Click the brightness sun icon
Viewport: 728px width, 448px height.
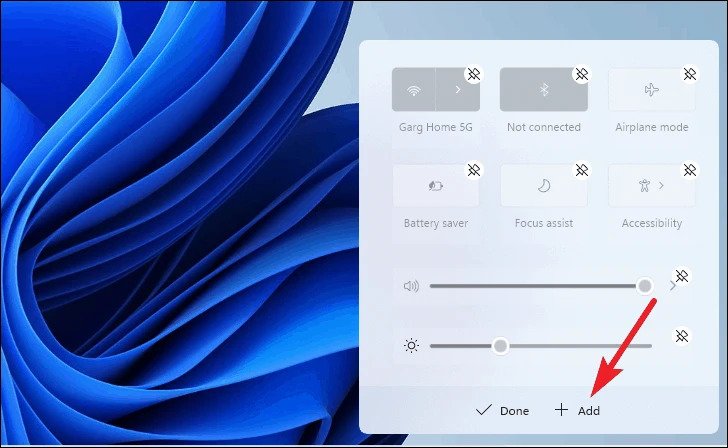coord(411,346)
